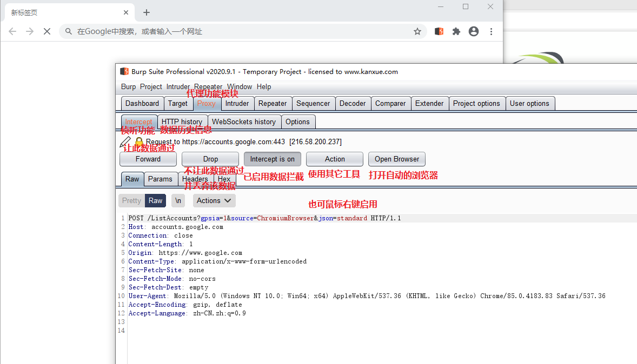The image size is (637, 364).
Task: Select the Raw message tab
Action: 132,179
